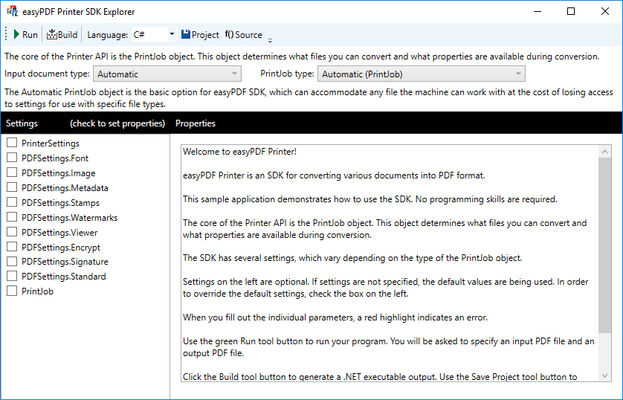
Task: Click the Settings column header
Action: 22,124
